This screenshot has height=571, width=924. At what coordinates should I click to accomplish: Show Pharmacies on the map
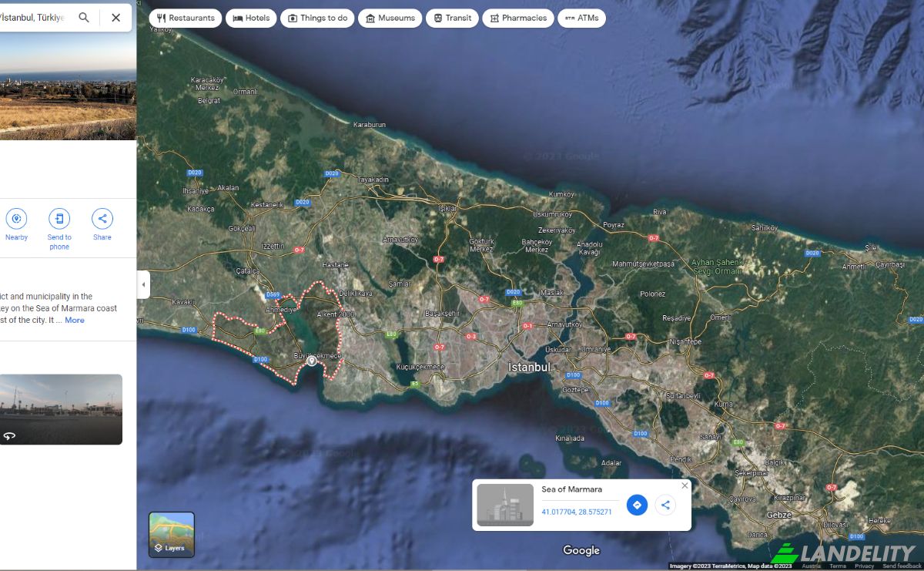tap(517, 18)
